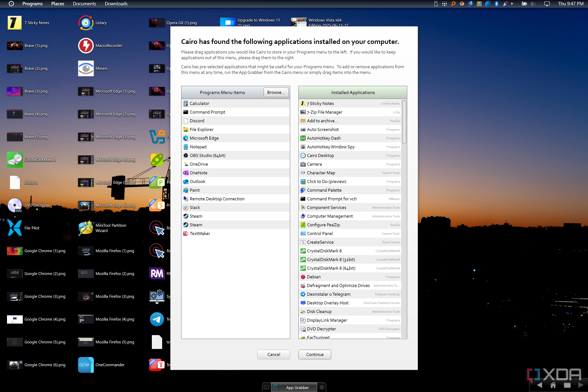Click the Listary desktop icon

86,23
